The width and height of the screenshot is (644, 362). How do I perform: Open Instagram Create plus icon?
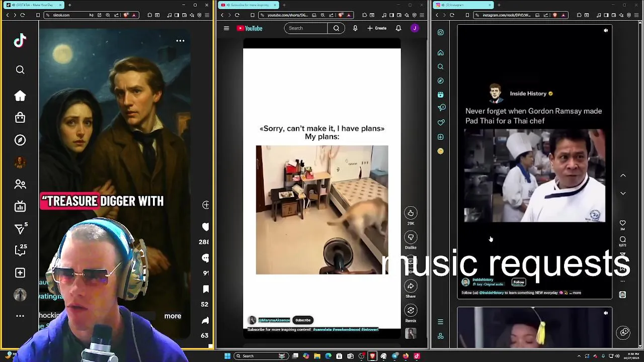[441, 137]
